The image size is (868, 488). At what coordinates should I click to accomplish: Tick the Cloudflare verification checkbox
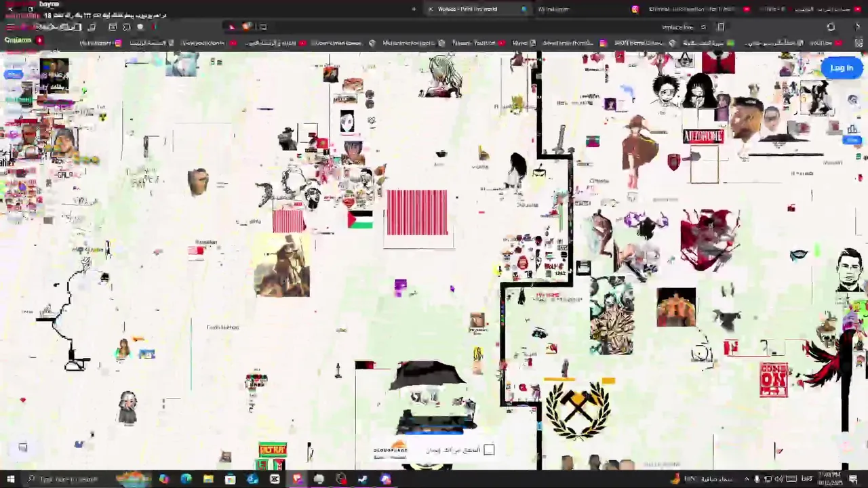[x=489, y=449]
